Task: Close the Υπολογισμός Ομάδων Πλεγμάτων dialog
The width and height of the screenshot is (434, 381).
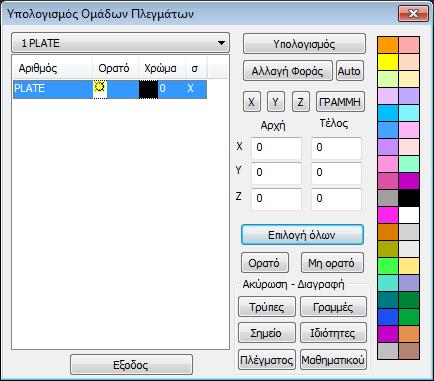Action: [x=413, y=14]
